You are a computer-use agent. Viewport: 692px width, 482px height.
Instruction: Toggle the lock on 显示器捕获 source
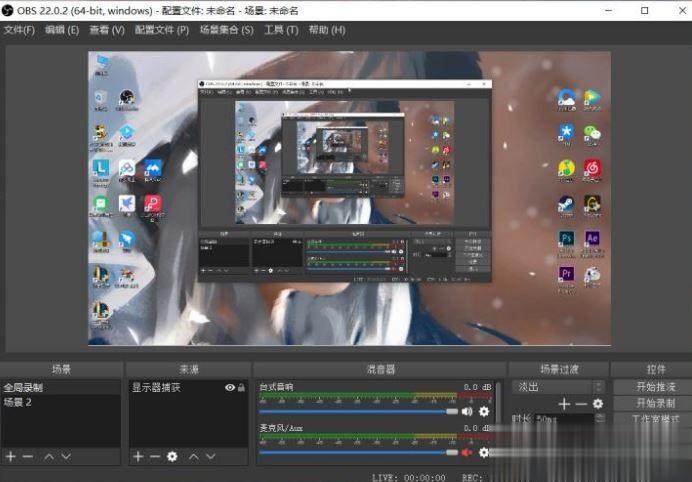(241, 387)
